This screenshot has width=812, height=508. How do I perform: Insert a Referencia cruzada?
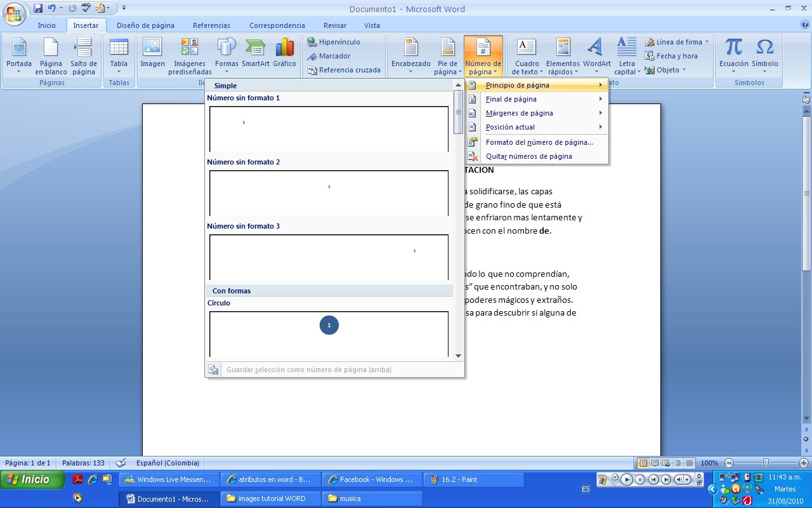click(344, 70)
